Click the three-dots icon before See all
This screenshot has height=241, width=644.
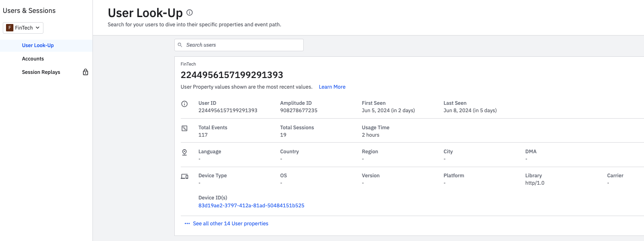coord(187,223)
